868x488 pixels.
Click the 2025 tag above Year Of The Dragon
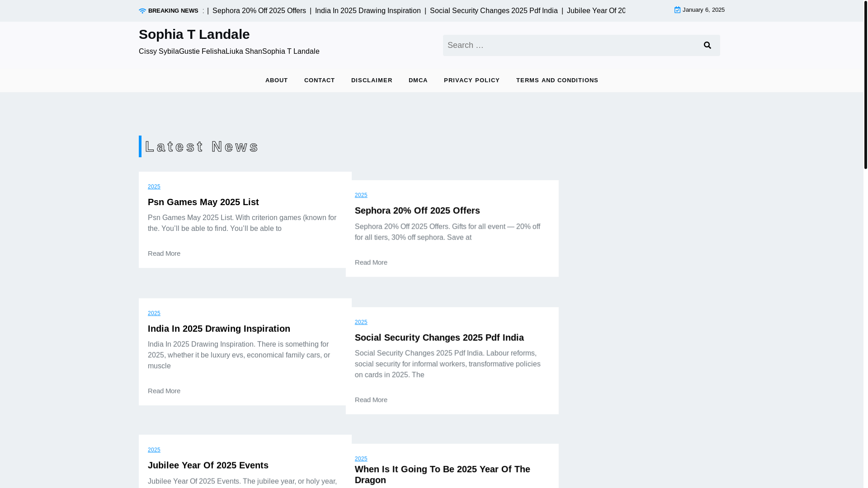coord(361,459)
